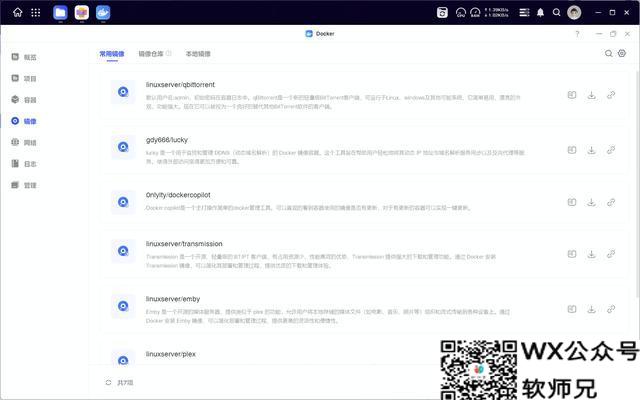Click link icon for 0nlylty/dockercopilot
Viewport: 640px width, 400px height.
pyautogui.click(x=611, y=202)
